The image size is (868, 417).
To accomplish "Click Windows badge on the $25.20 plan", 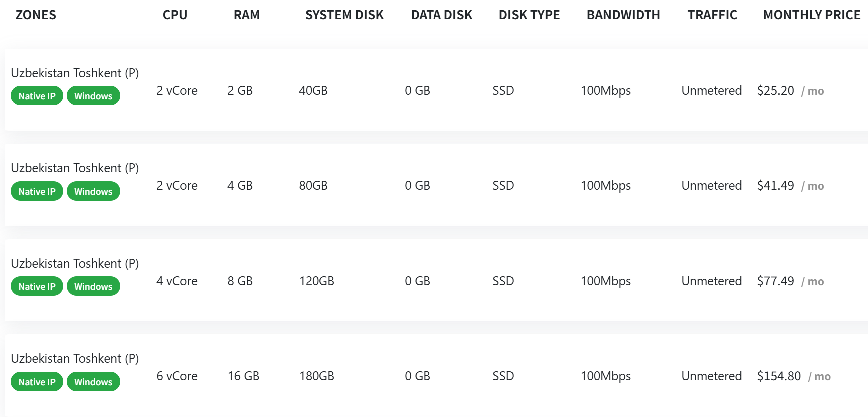I will coord(93,96).
